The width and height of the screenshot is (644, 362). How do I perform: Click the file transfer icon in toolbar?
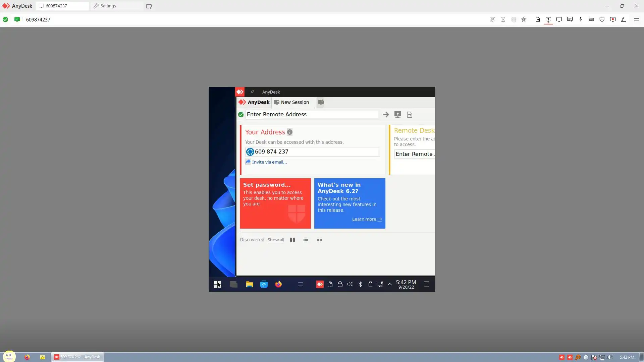538,19
